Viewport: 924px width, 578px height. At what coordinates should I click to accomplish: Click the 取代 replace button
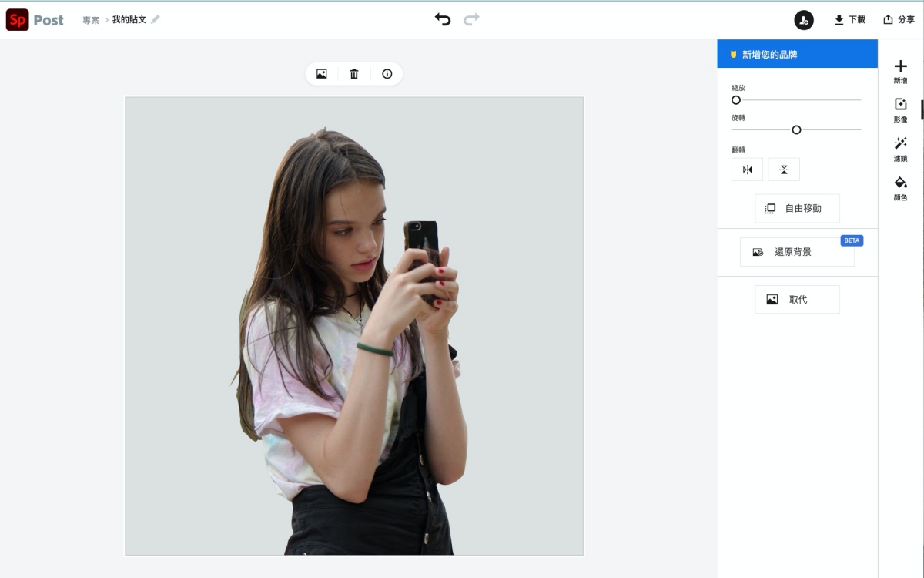(797, 300)
